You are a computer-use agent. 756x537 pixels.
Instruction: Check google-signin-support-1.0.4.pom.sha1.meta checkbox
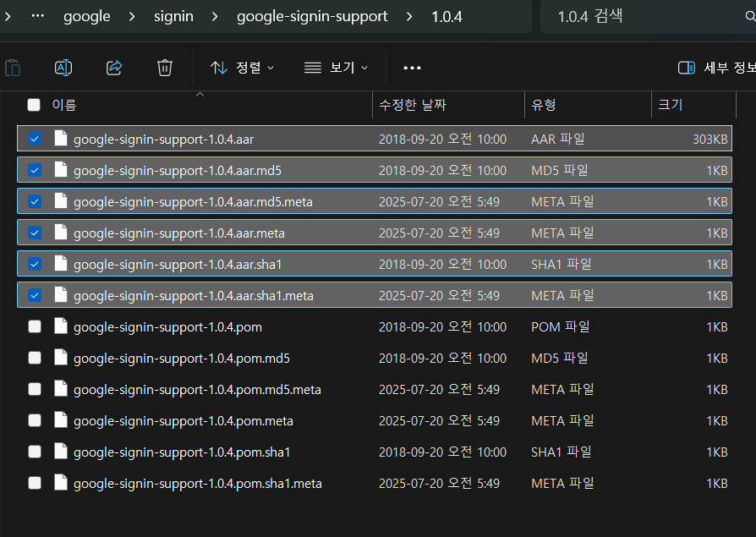click(x=34, y=484)
